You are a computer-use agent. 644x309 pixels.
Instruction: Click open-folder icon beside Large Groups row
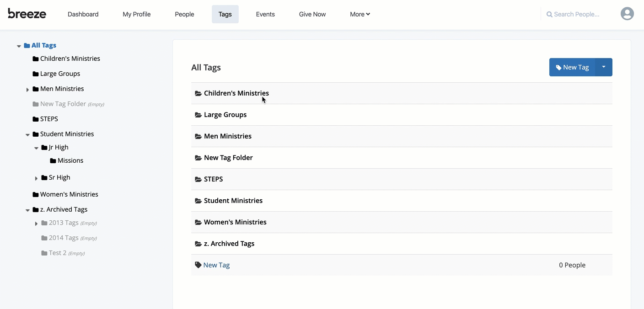point(198,115)
